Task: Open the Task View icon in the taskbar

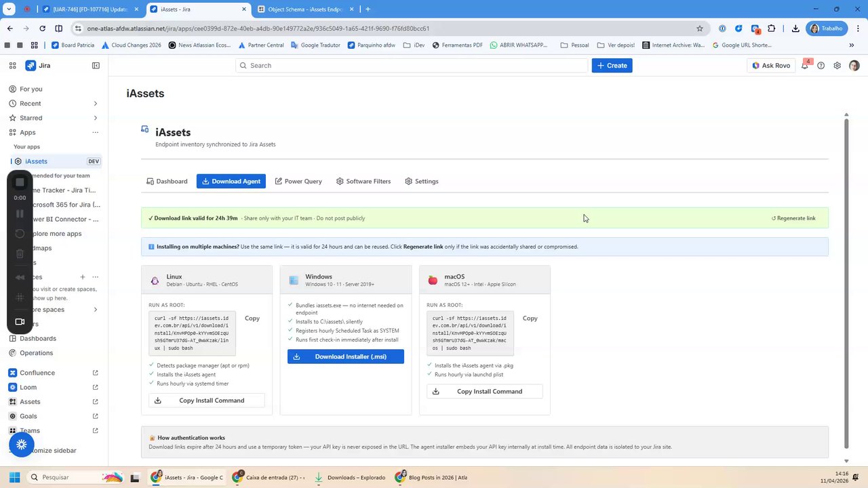Action: (x=135, y=477)
